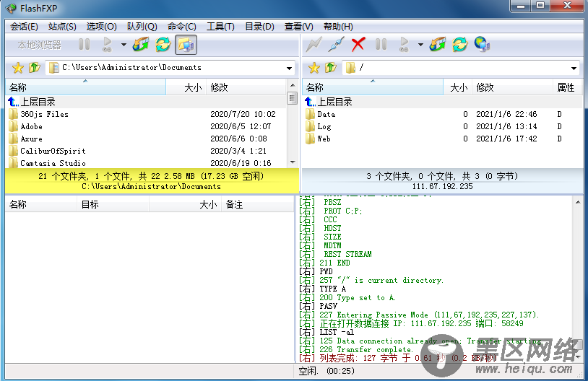Click the left pane favorites star icon
Screen dimensions: 588x381
[x=17, y=68]
